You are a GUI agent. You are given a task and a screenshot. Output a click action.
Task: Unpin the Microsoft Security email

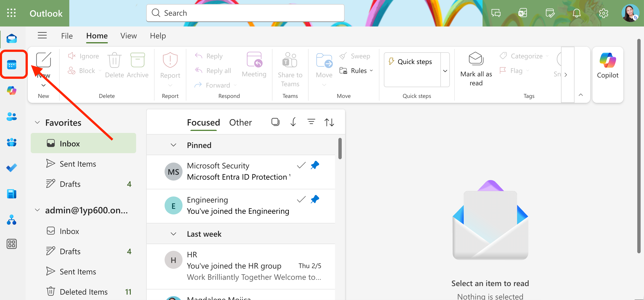(x=315, y=165)
